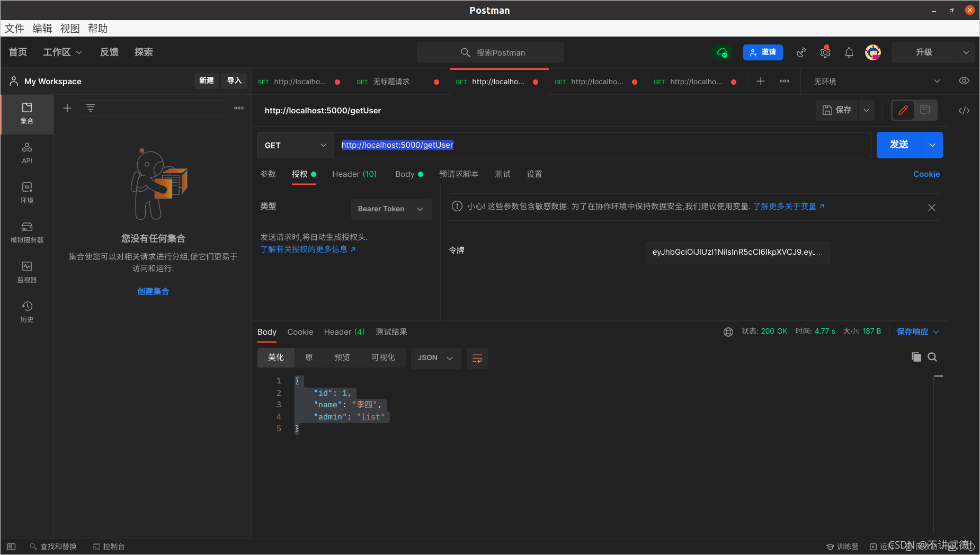Open the 测试结果 response tab
This screenshot has width=980, height=555.
(391, 332)
